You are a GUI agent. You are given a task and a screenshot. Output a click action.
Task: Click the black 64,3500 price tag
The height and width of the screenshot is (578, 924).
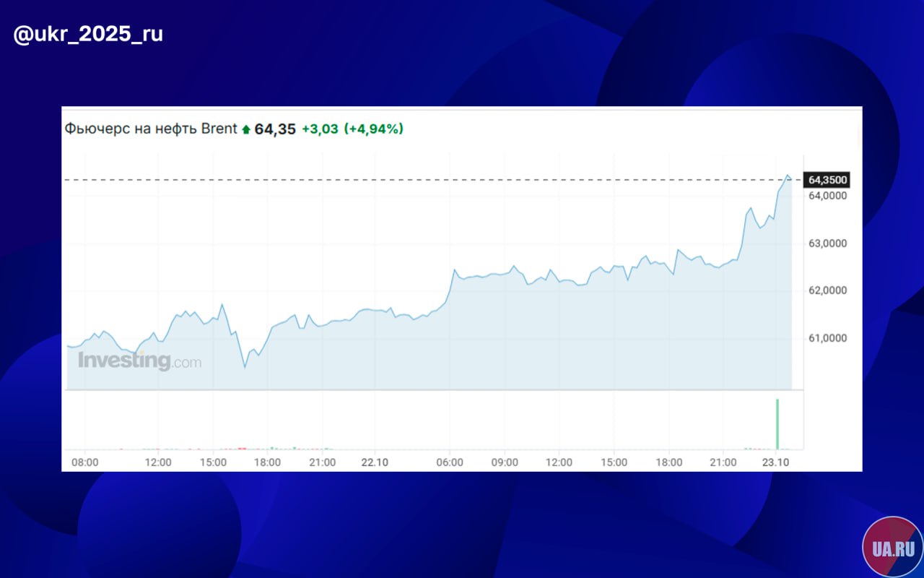[x=827, y=180]
